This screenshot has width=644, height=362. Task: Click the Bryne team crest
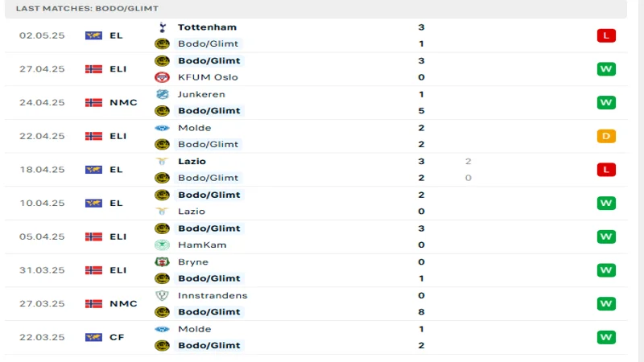pos(162,261)
